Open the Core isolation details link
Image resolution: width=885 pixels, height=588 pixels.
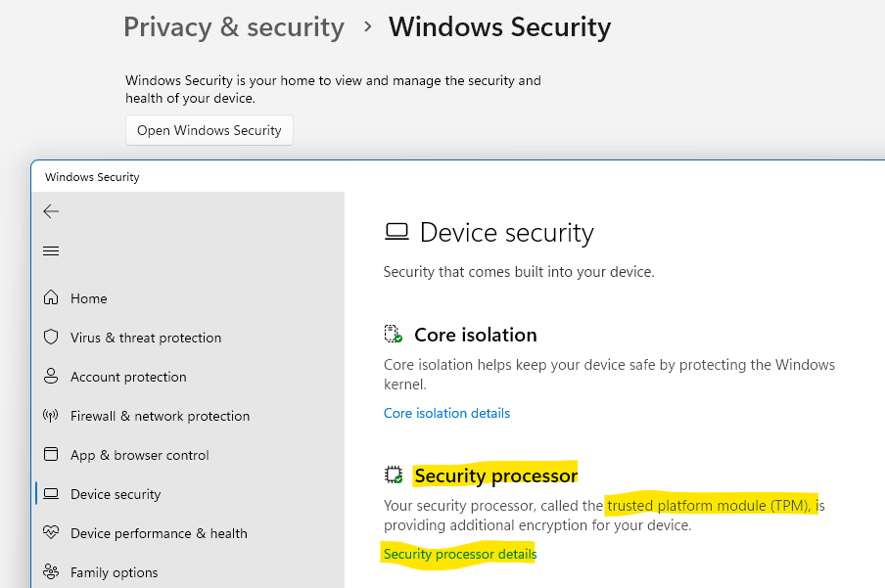pyautogui.click(x=446, y=413)
